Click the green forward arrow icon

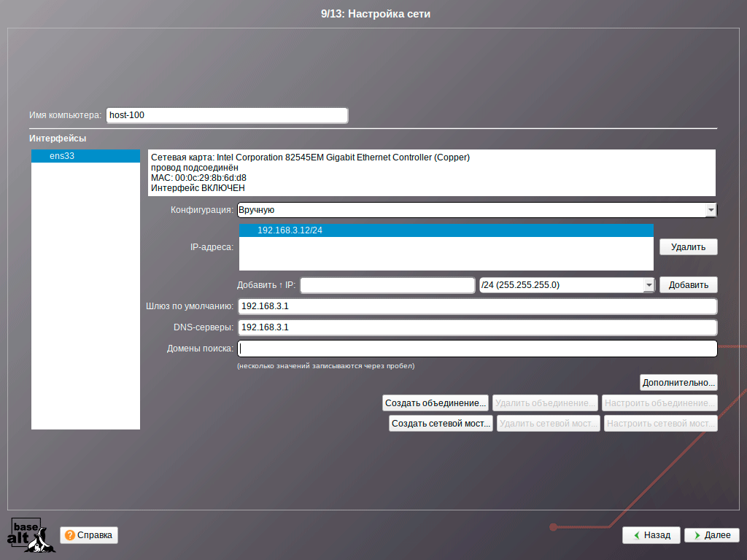697,535
